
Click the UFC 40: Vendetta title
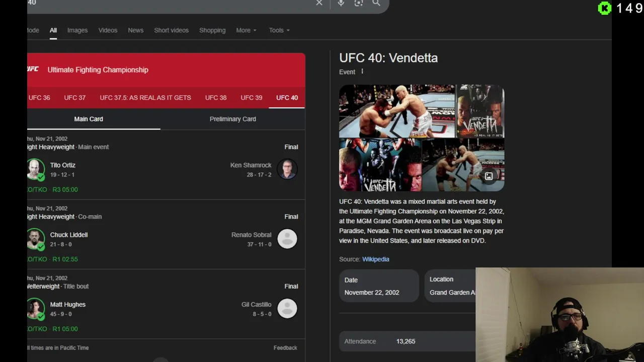tap(388, 58)
